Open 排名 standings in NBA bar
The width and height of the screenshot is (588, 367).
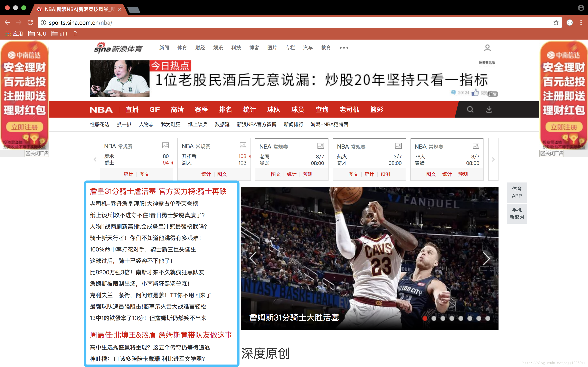(225, 109)
